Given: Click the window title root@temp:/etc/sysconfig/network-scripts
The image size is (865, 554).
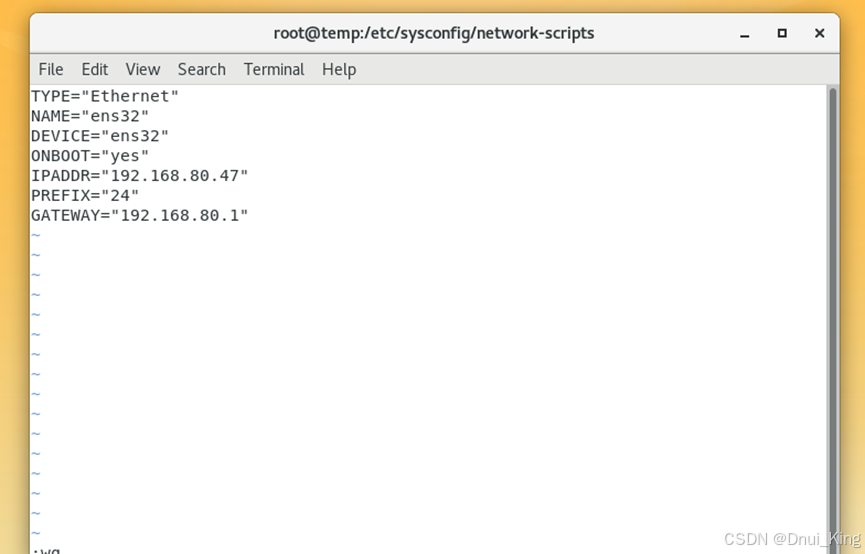Looking at the screenshot, I should pyautogui.click(x=434, y=33).
